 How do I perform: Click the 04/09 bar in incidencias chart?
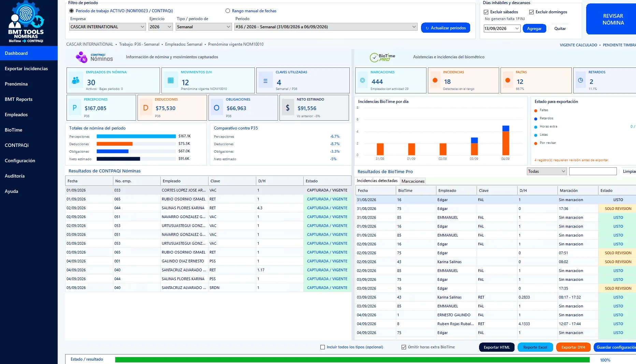point(506,140)
